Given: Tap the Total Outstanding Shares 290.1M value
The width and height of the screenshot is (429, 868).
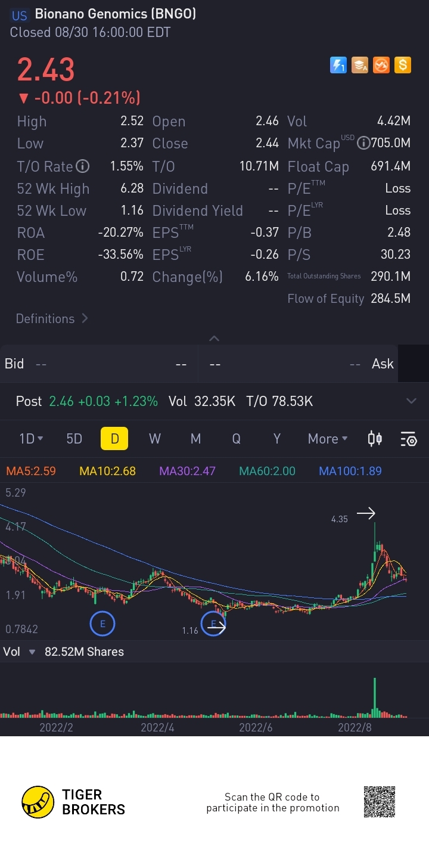Looking at the screenshot, I should pyautogui.click(x=391, y=277).
